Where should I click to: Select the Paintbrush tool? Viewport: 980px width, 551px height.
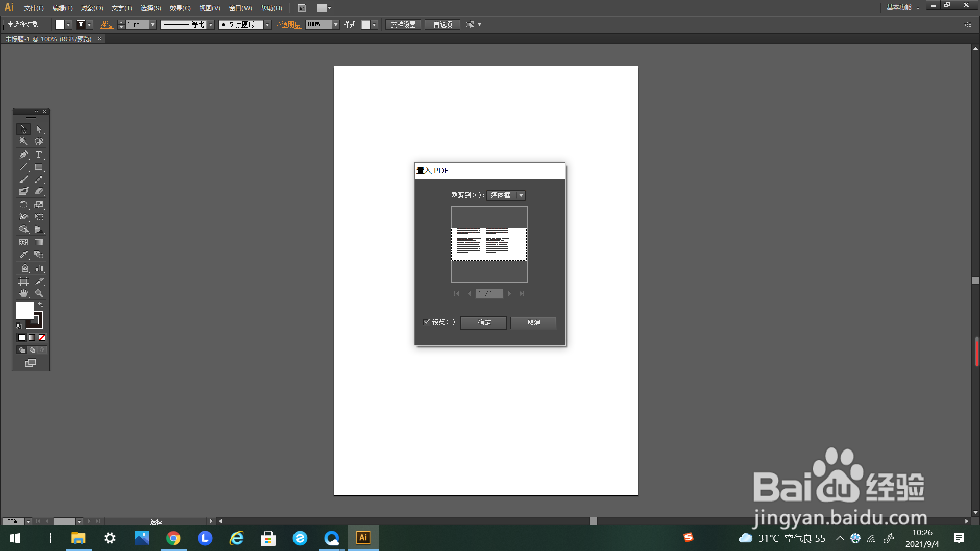[x=23, y=179]
